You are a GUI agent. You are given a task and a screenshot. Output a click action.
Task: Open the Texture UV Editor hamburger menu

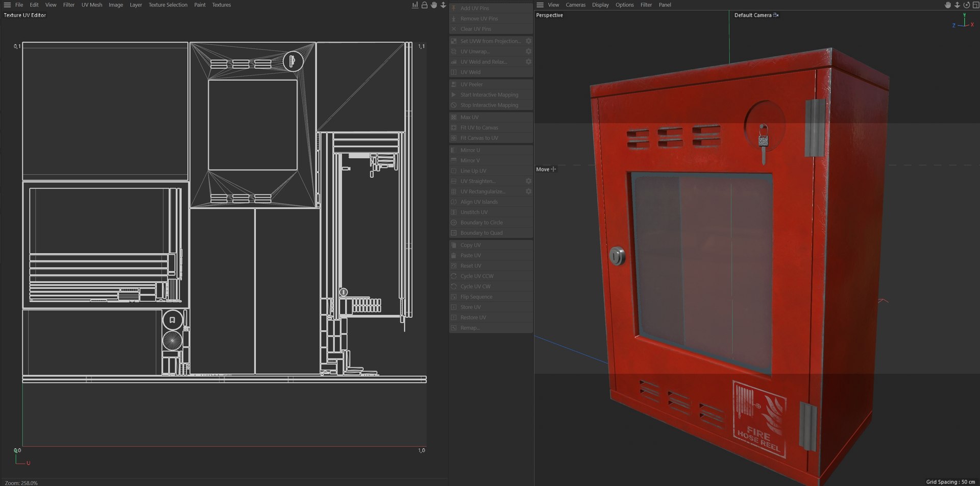point(7,5)
